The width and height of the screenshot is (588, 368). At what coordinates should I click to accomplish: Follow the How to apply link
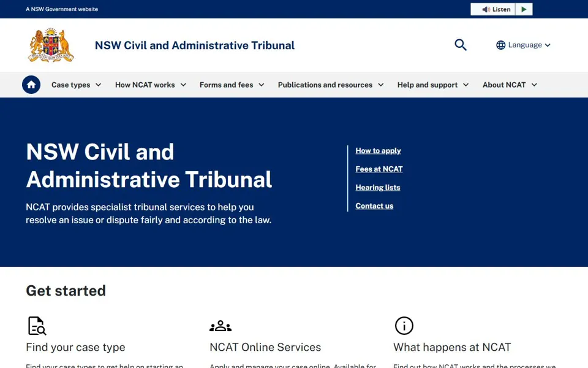(x=378, y=151)
